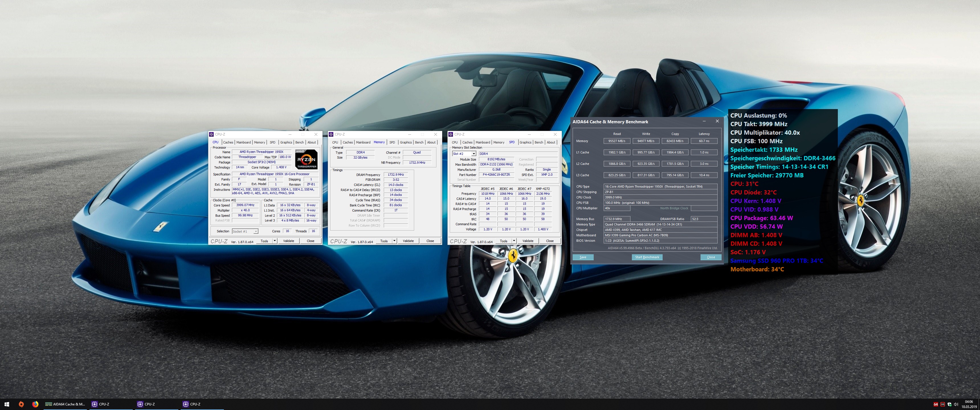Open the Slot #2 memory slot dropdown
Image resolution: width=980 pixels, height=410 pixels.
pyautogui.click(x=473, y=154)
